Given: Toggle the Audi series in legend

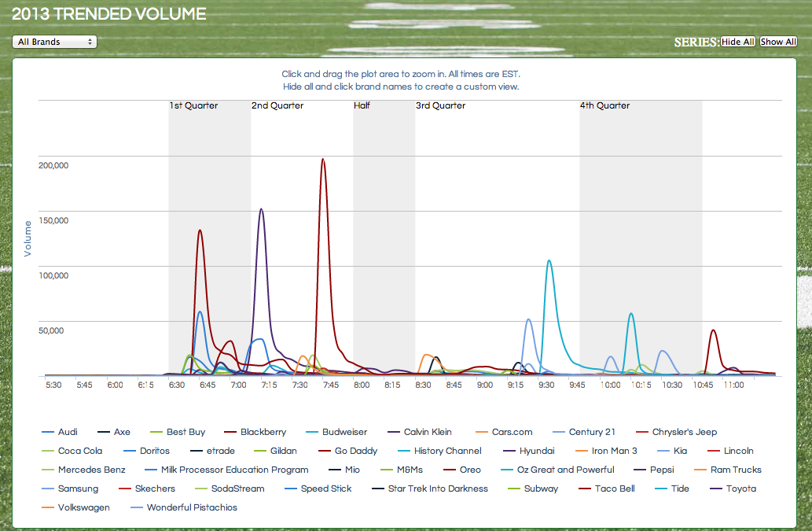Looking at the screenshot, I should tap(68, 432).
